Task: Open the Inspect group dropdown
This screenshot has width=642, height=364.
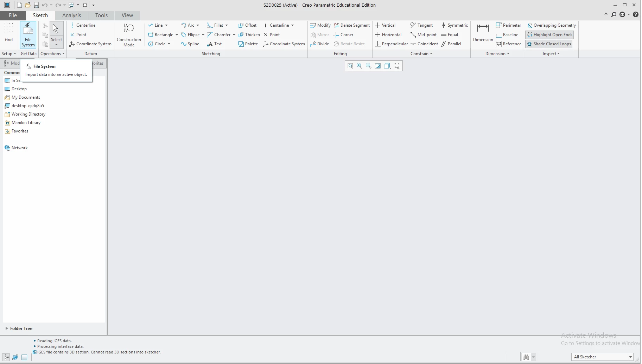Action: click(551, 54)
